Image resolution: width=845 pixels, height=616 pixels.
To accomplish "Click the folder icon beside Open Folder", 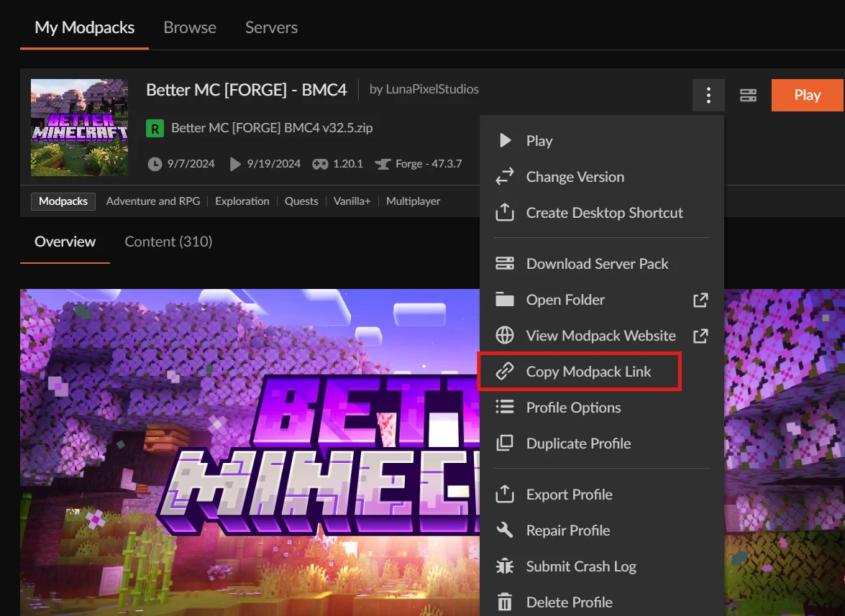I will (x=504, y=299).
